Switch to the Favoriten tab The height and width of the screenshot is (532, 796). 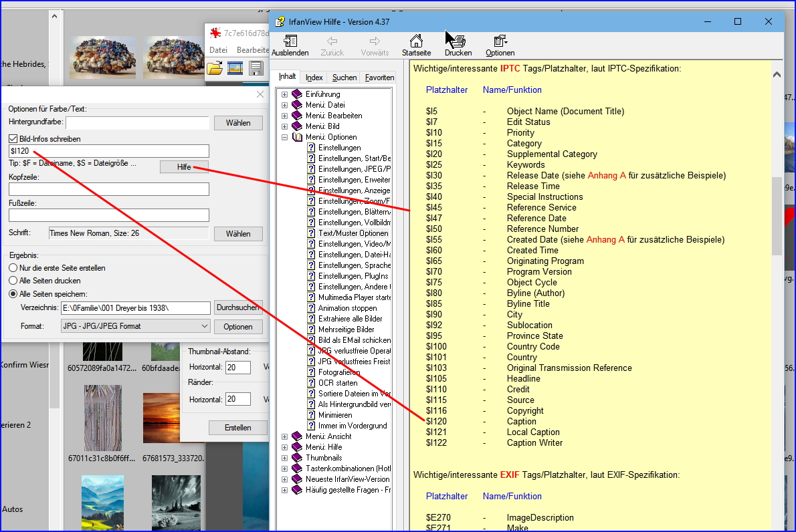pos(379,78)
